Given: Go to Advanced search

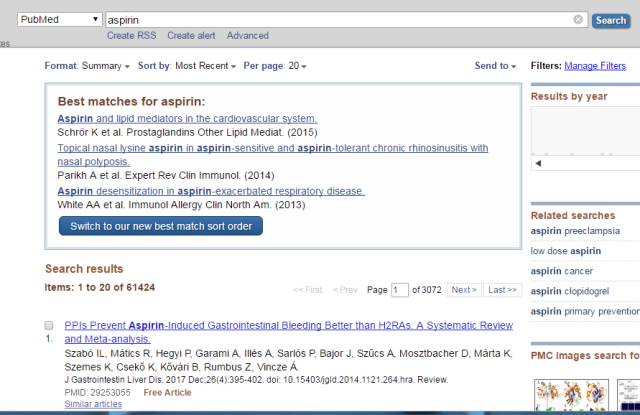Looking at the screenshot, I should pos(247,36).
